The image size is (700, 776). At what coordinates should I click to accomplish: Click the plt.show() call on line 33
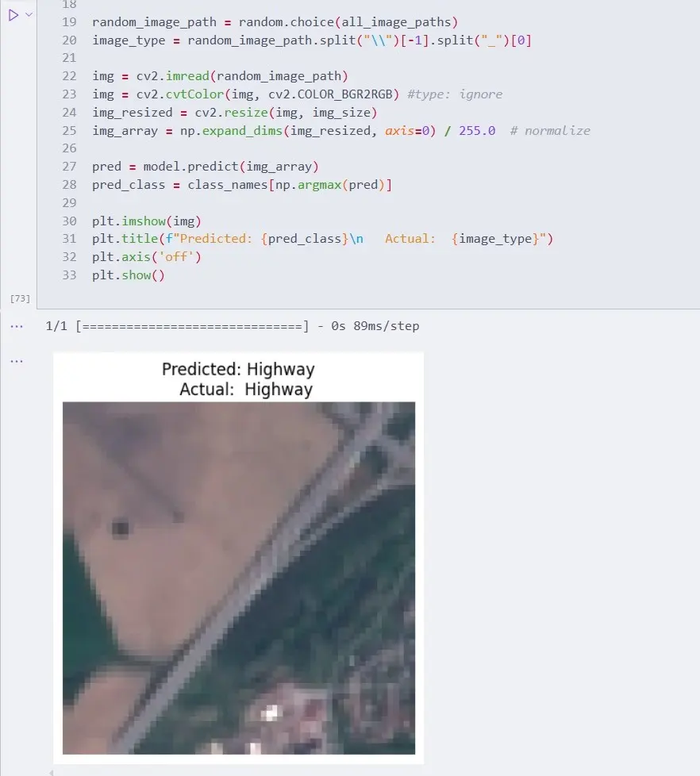pos(127,275)
